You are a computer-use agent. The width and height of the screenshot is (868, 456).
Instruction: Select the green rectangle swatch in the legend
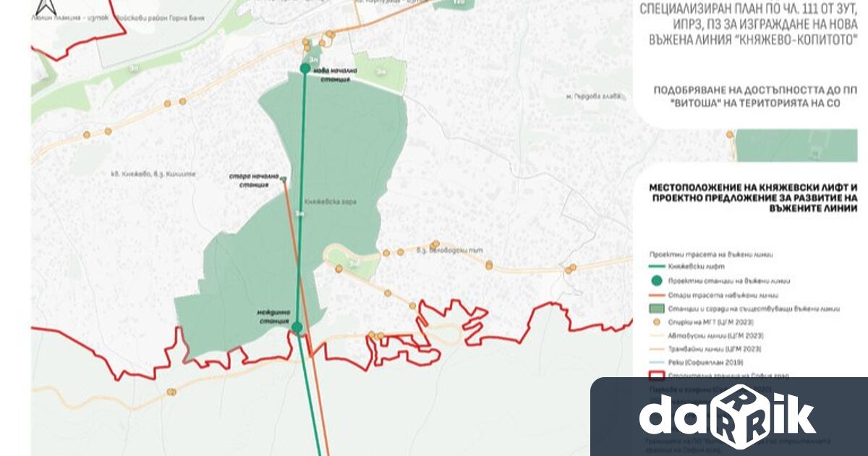[x=657, y=308]
